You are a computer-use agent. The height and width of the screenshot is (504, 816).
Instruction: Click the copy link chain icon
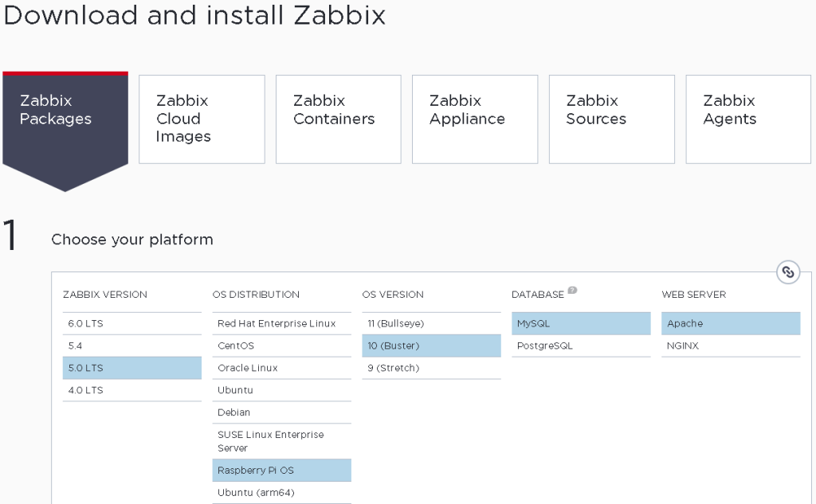pyautogui.click(x=788, y=272)
